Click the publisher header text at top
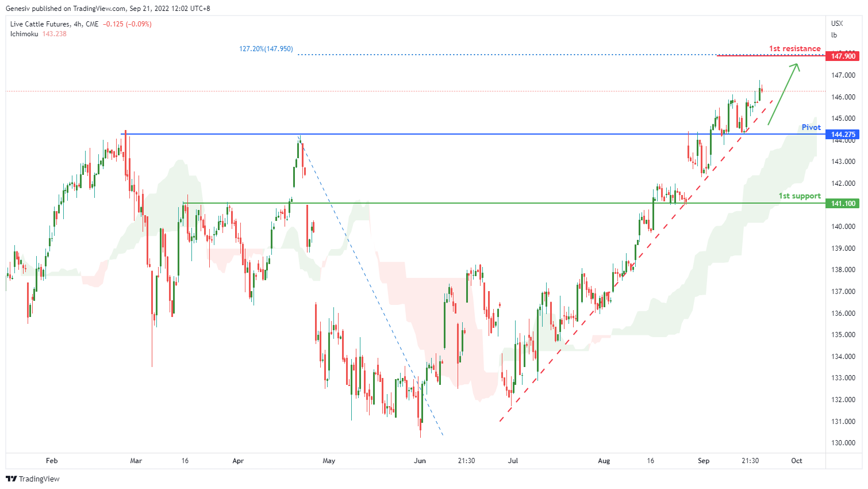The height and width of the screenshot is (489, 868). [107, 9]
